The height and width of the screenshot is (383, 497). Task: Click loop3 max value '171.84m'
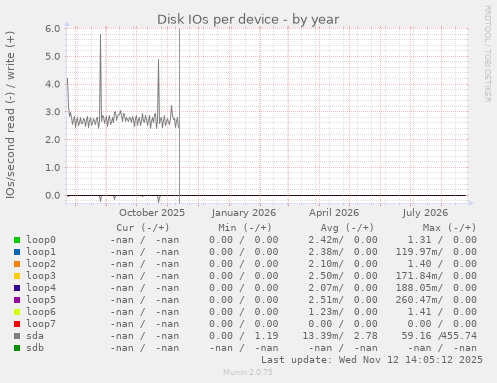click(417, 276)
